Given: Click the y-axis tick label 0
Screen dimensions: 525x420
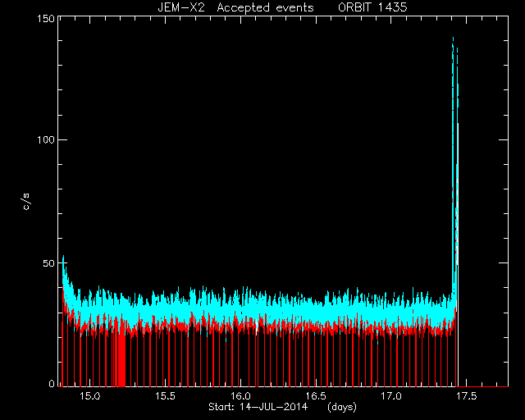Looking at the screenshot, I should click(x=52, y=384).
